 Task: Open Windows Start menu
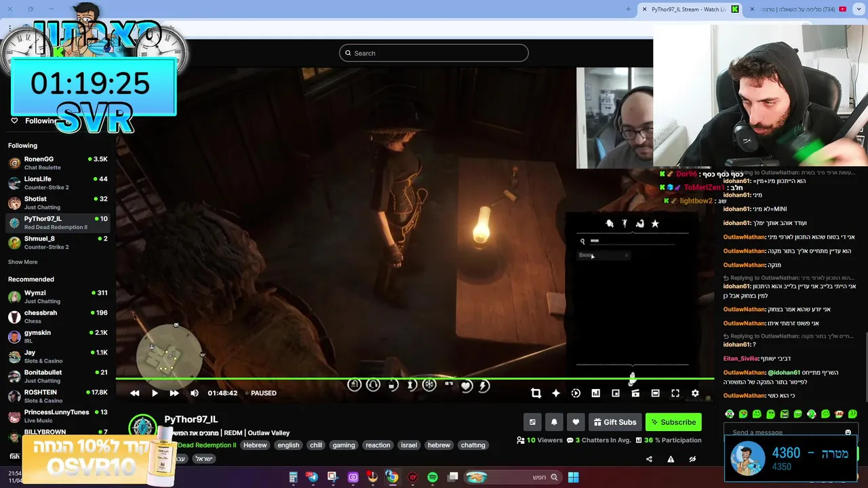[573, 477]
